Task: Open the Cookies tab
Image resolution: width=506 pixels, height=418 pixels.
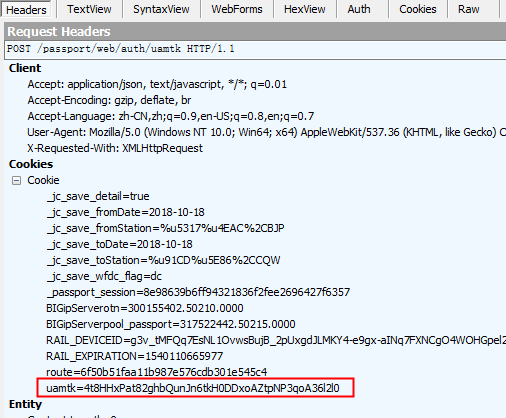Action: pyautogui.click(x=417, y=9)
